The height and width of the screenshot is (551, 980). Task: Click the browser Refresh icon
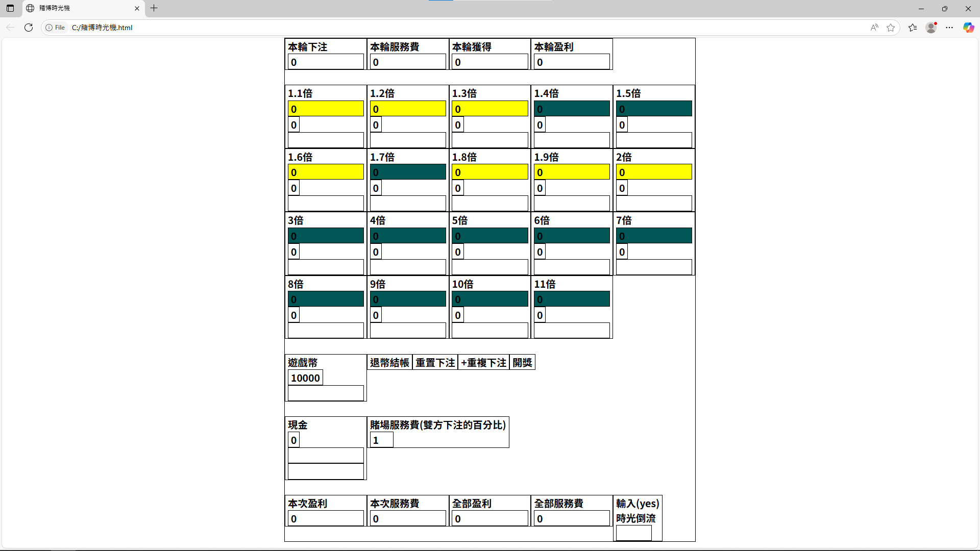pyautogui.click(x=29, y=28)
